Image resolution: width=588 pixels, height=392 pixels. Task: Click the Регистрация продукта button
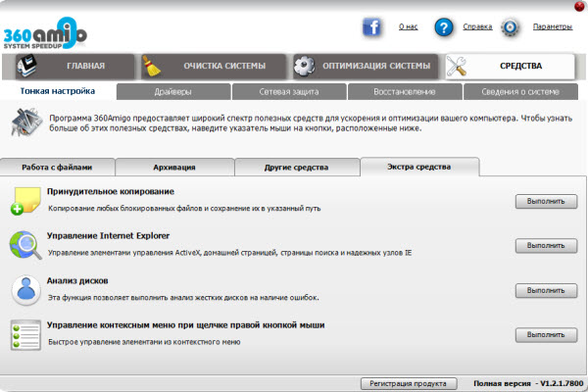click(409, 384)
